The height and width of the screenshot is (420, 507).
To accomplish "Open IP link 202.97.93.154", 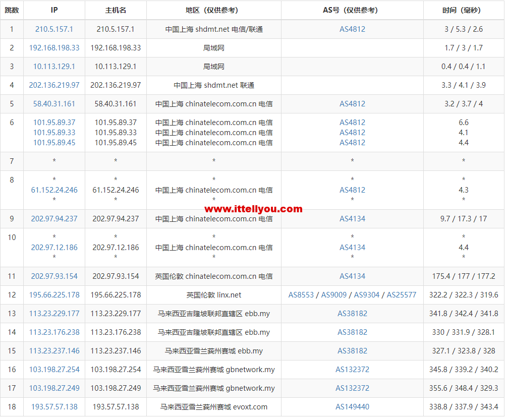I will 54,276.
